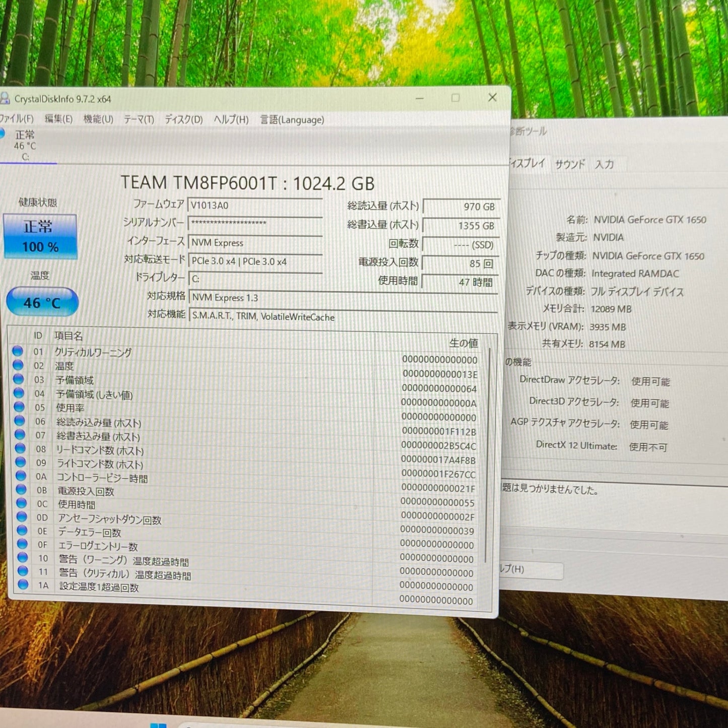Click blue status icon for ライトコマンド数 row
This screenshot has width=728, height=728.
point(21,461)
